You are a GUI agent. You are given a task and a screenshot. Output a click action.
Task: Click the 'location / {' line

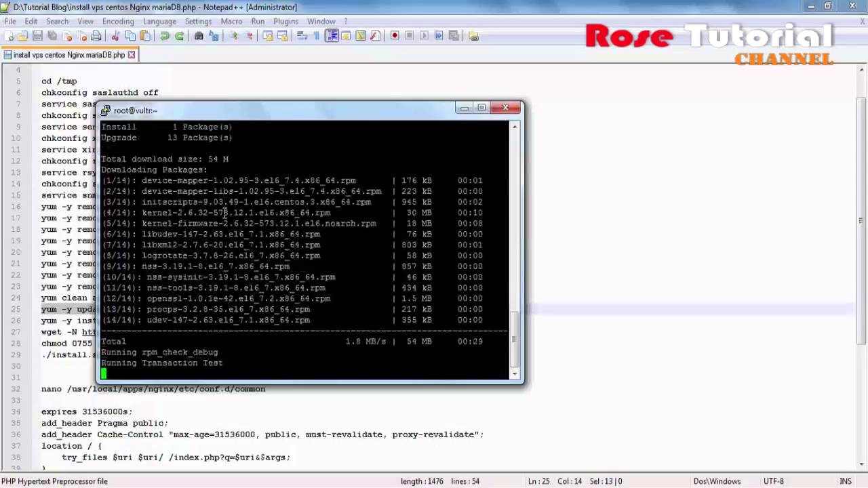[71, 446]
